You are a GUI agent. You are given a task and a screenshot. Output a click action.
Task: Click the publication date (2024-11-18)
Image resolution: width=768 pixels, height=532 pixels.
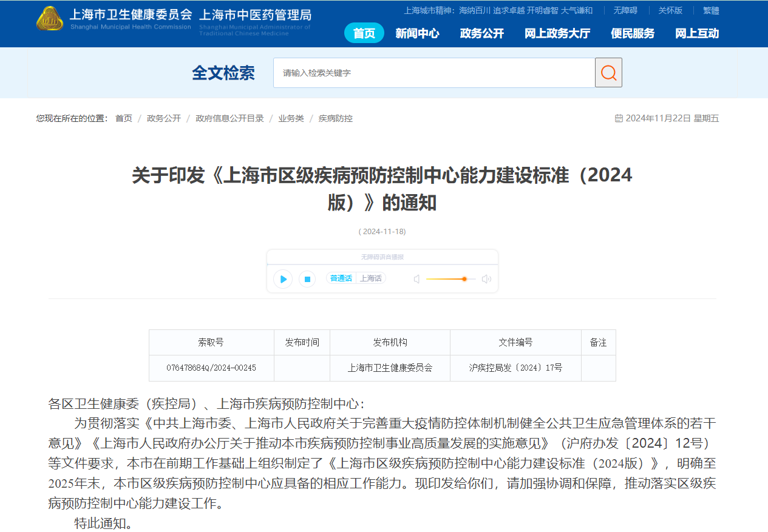(382, 232)
